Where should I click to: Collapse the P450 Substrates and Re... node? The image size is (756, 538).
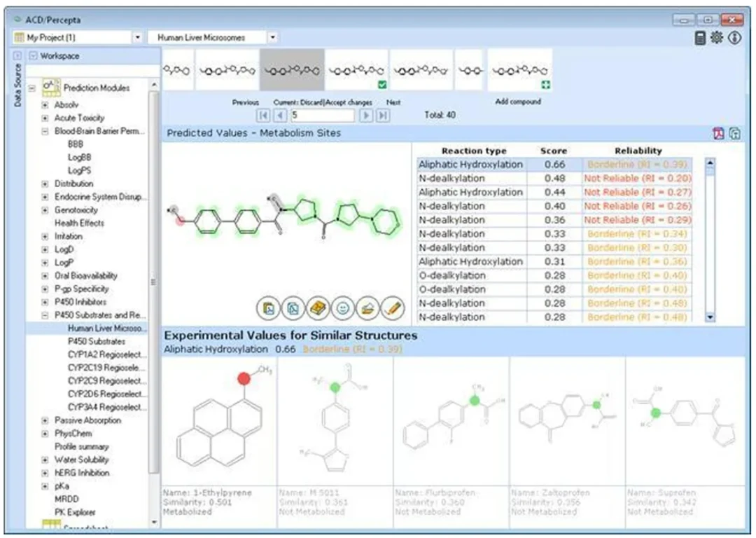45,315
